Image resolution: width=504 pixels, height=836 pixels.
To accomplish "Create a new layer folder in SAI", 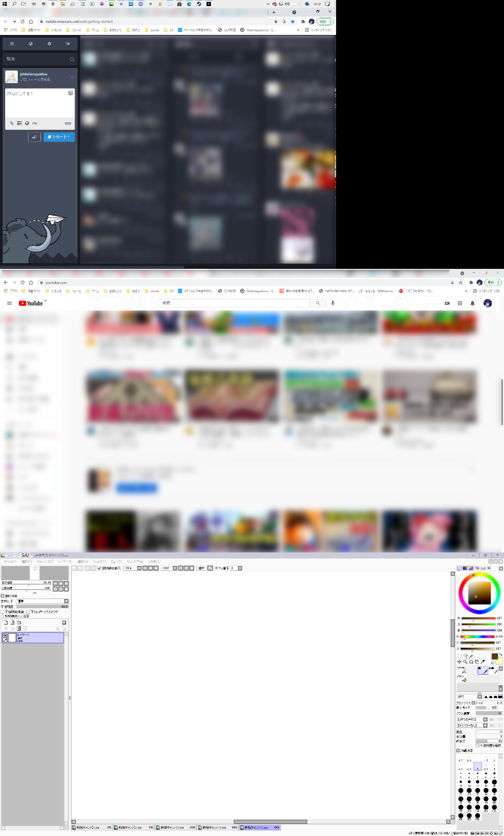I will click(19, 622).
